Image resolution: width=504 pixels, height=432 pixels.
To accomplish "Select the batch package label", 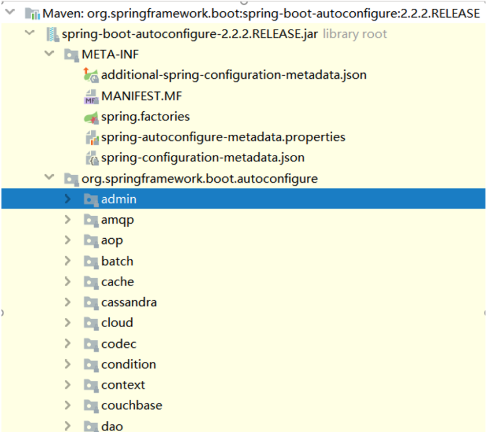I will click(117, 261).
